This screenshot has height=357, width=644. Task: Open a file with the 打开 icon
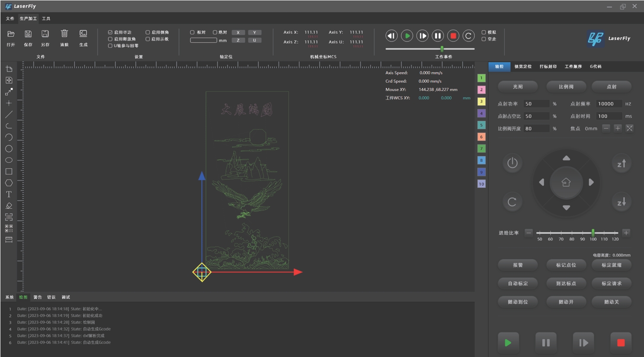[11, 34]
